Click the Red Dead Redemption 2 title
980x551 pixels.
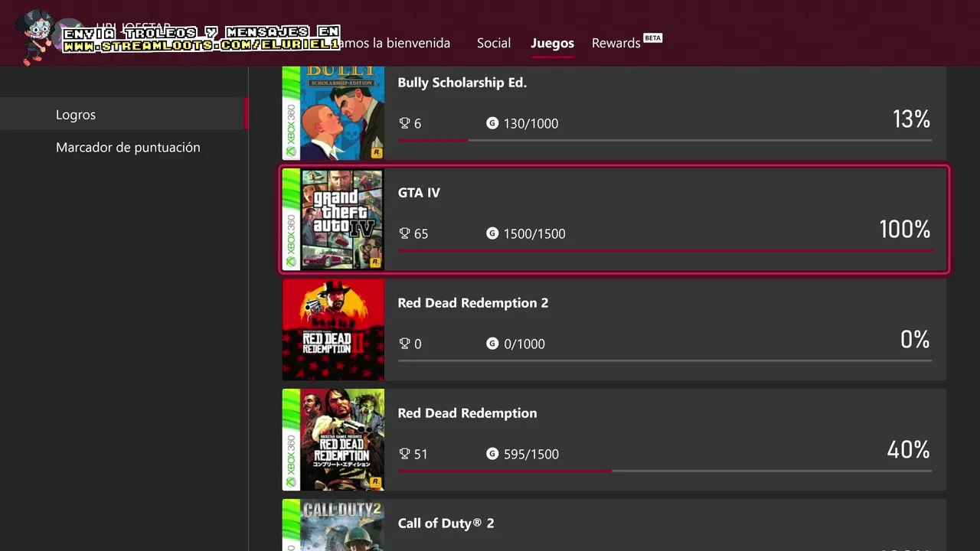click(473, 302)
